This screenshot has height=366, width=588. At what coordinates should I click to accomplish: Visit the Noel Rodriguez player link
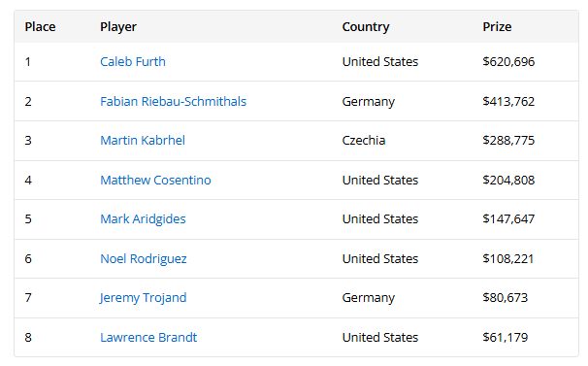[x=144, y=259]
